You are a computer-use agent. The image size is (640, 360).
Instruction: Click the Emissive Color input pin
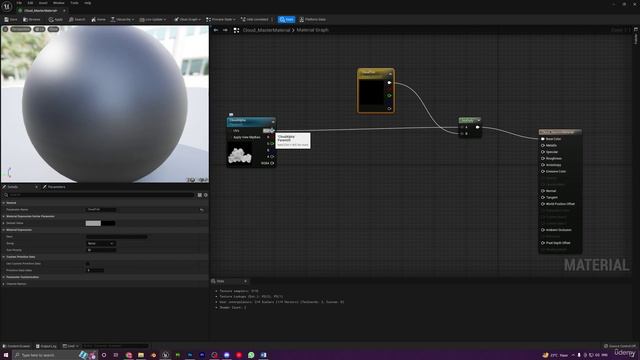[543, 171]
